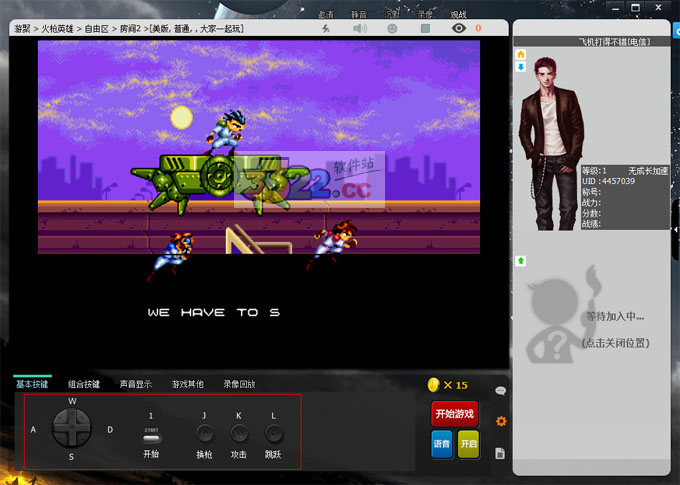
Task: Open settings with the orange gear icon
Action: point(501,421)
